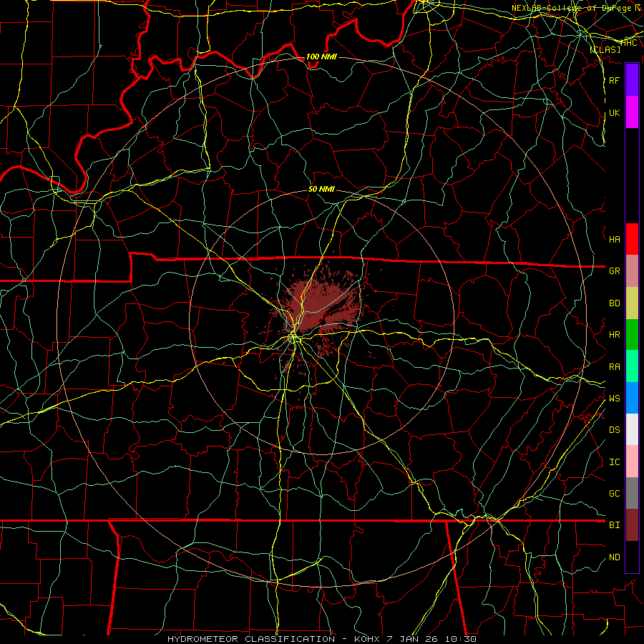The height and width of the screenshot is (644, 644).
Task: Click the HA legend label
Action: tap(615, 239)
